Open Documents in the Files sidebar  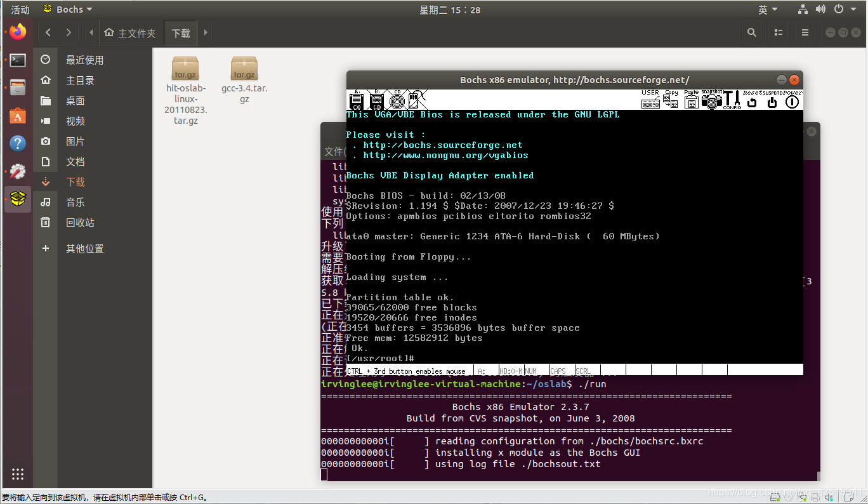[93, 161]
